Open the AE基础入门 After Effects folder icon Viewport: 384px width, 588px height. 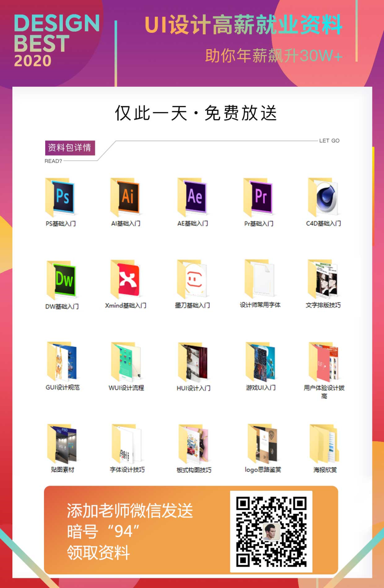[x=192, y=198]
